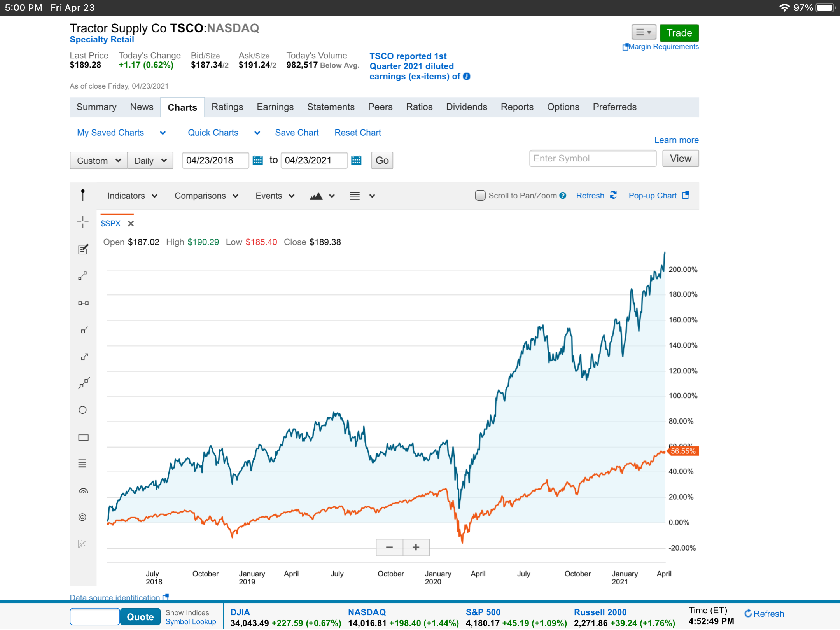The image size is (840, 630).
Task: Click the Reset Chart link
Action: (x=357, y=133)
